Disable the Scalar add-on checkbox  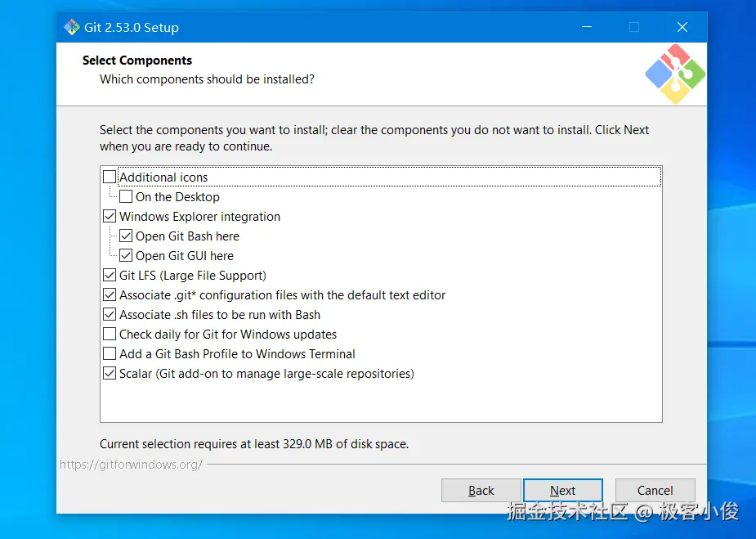(x=110, y=374)
